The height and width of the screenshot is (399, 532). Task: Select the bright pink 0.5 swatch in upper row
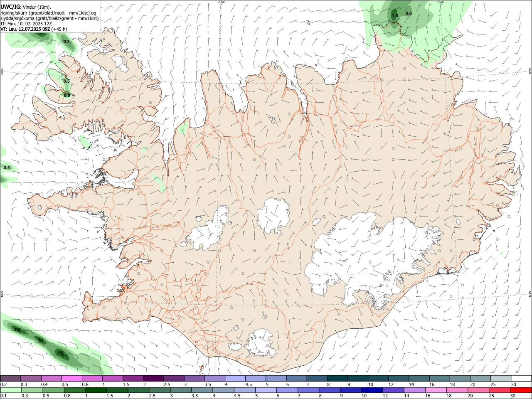72,378
